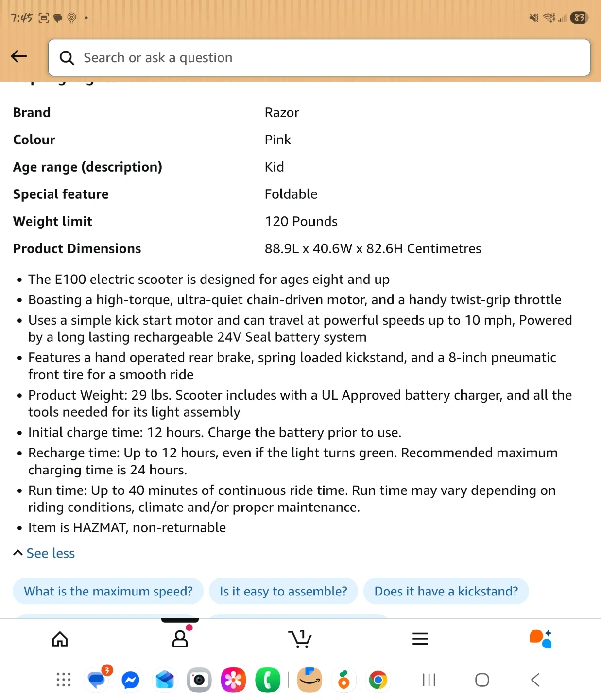Image resolution: width=601 pixels, height=700 pixels.
Task: Tap the back arrow next to search
Action: pyautogui.click(x=19, y=57)
